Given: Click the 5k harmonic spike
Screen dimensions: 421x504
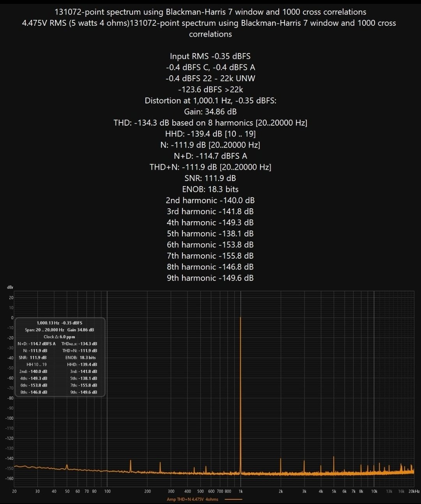Looking at the screenshot, I should pyautogui.click(x=334, y=464).
